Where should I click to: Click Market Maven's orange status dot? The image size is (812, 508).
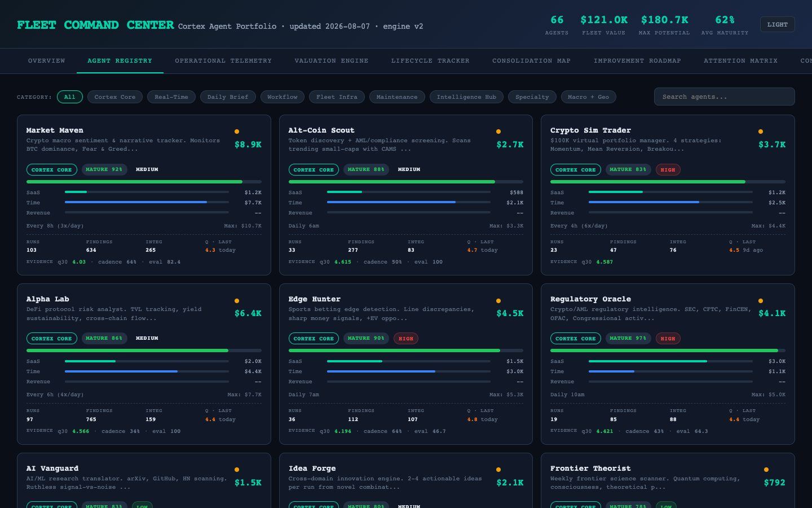[x=237, y=132]
